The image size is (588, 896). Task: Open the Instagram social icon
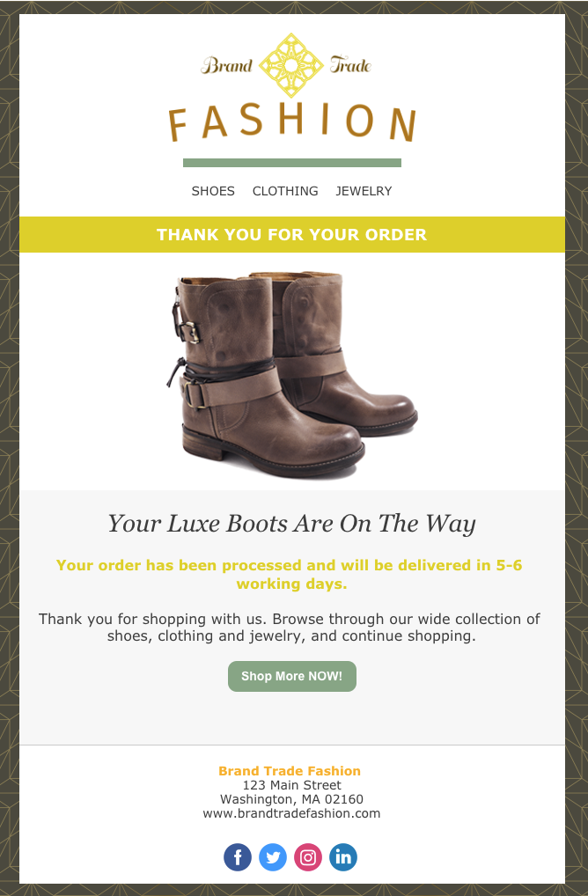pos(308,856)
